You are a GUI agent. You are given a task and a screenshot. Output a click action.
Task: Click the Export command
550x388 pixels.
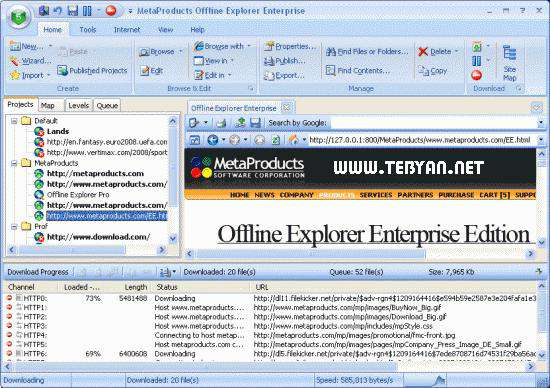[x=284, y=75]
